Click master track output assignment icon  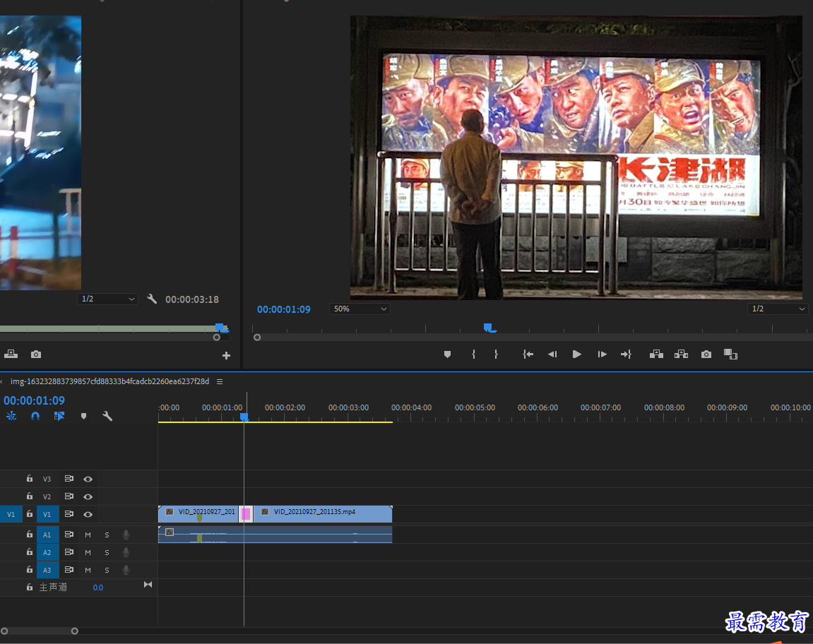[148, 585]
